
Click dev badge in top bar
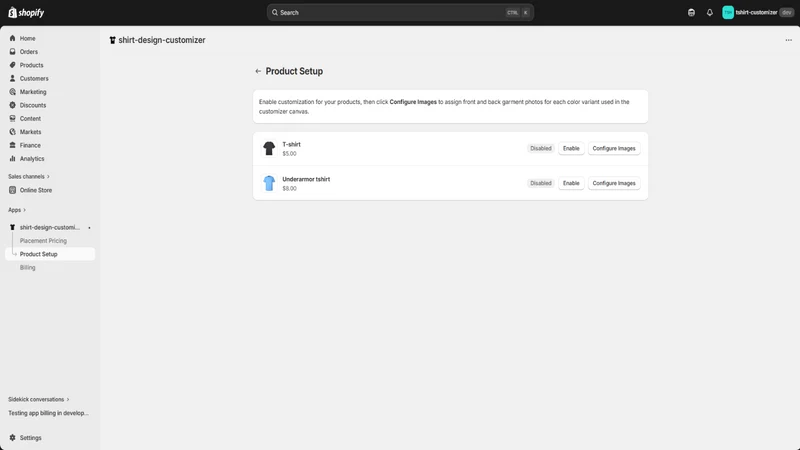click(786, 13)
